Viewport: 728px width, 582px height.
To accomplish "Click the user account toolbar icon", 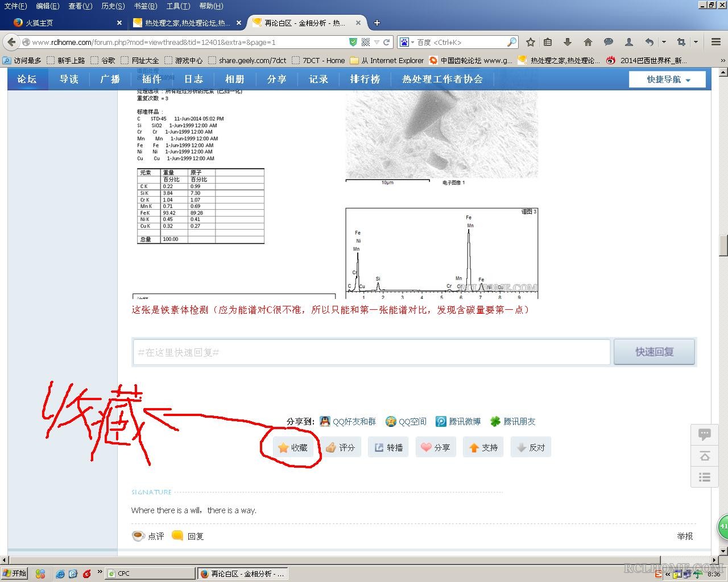I will pos(629,42).
